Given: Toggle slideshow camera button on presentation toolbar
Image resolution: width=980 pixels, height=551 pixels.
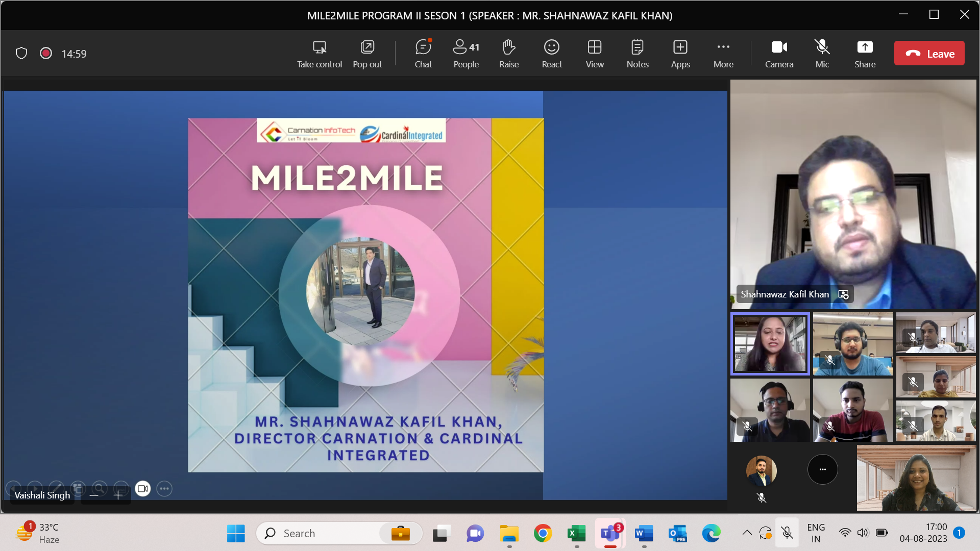Looking at the screenshot, I should pos(143,489).
